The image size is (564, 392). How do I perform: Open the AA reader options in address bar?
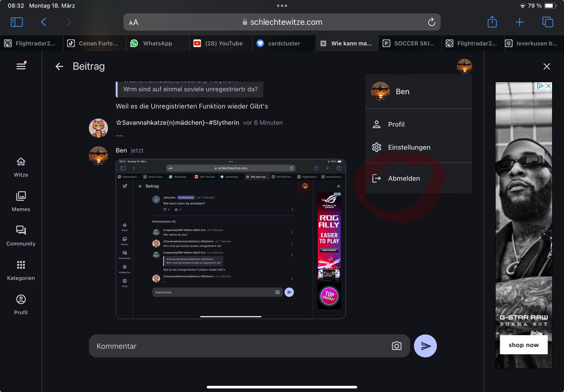(x=133, y=22)
